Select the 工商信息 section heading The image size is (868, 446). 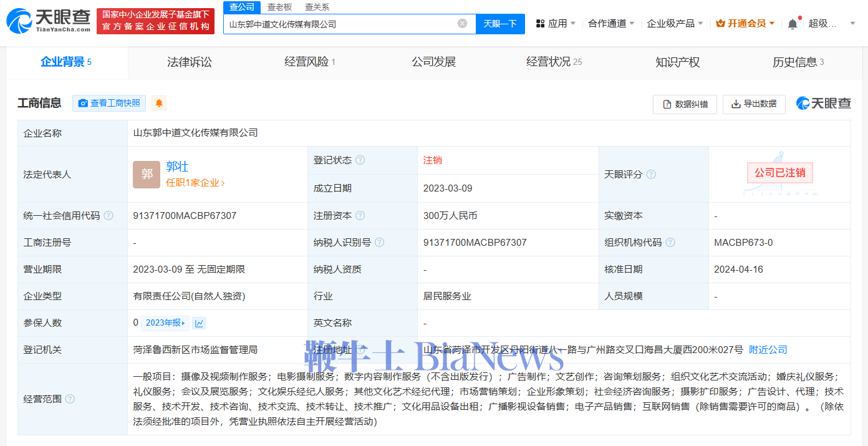pos(39,104)
